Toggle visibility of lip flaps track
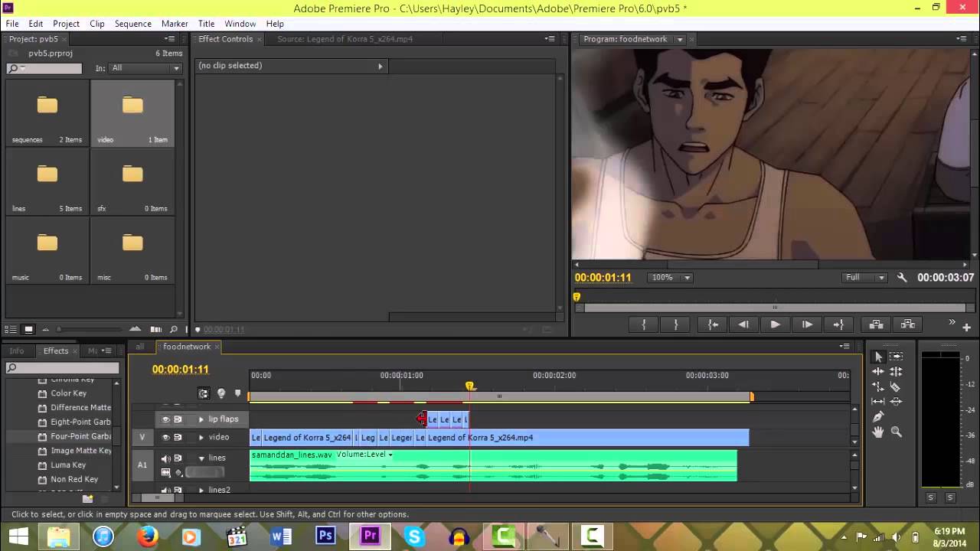The width and height of the screenshot is (980, 551). coord(165,419)
